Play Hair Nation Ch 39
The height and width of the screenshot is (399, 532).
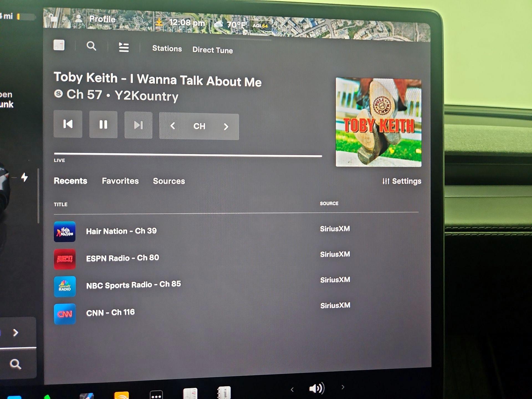[x=121, y=231]
